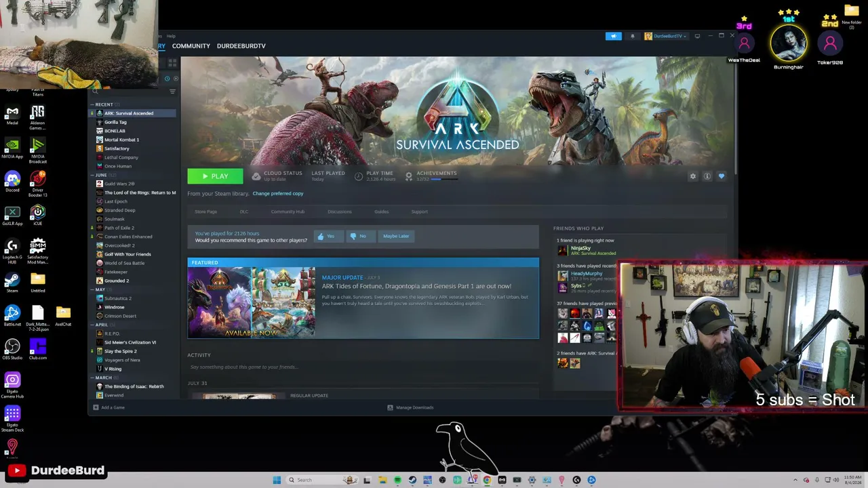Image resolution: width=868 pixels, height=488 pixels.
Task: Open Steam announcements megaphone button
Action: pyautogui.click(x=613, y=36)
